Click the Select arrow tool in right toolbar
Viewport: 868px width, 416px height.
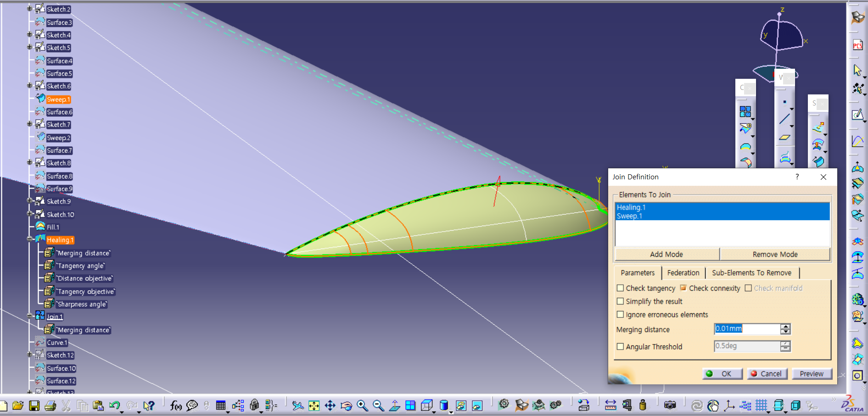(857, 70)
